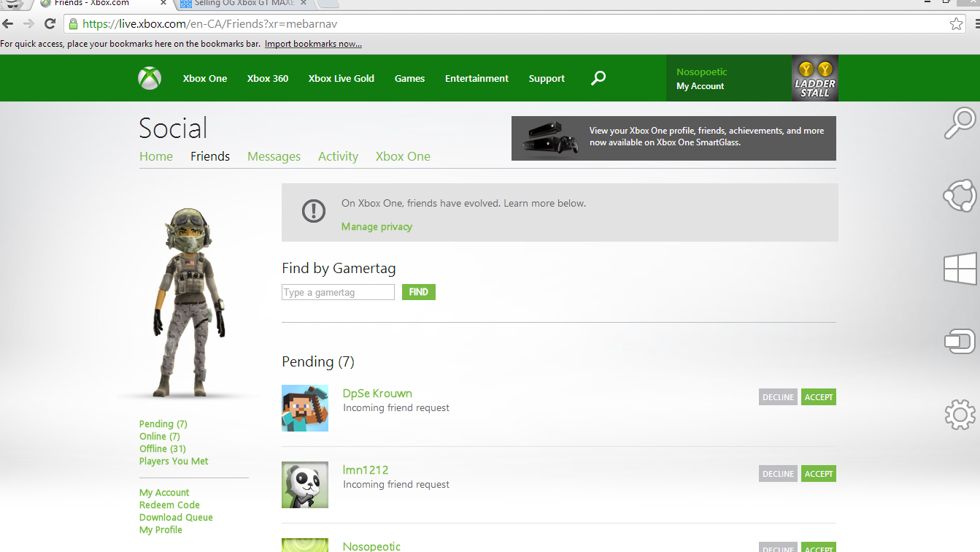
Task: Click the green FIND button
Action: (x=419, y=292)
